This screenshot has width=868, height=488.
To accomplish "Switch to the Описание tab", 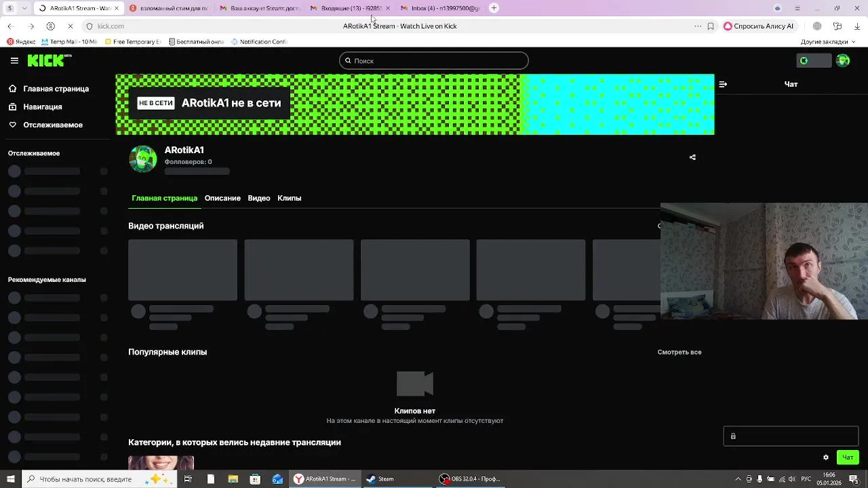I will pos(222,198).
